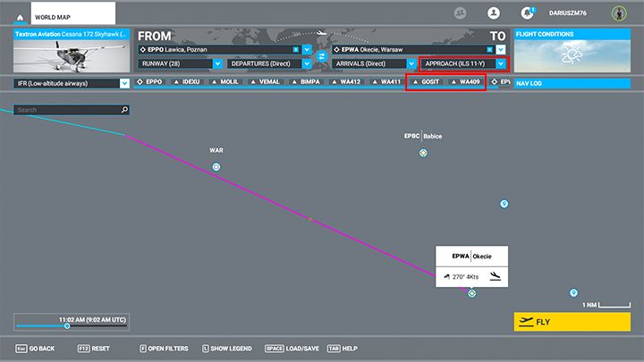Select the GOSIT waypoint in nav log
Screen dimensions: 644x362
428,82
